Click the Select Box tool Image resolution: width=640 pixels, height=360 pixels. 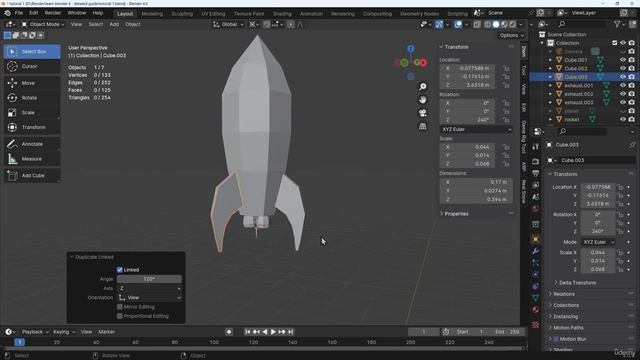(x=32, y=51)
